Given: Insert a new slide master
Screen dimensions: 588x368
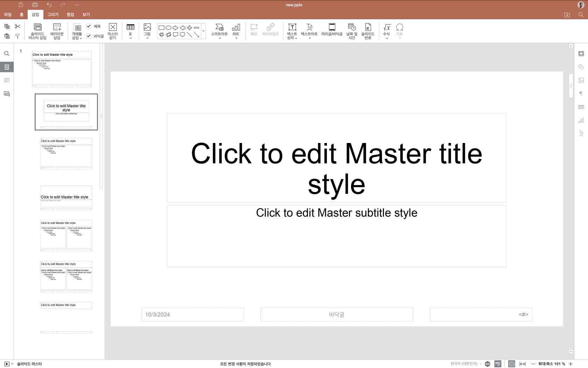Looking at the screenshot, I should [37, 31].
